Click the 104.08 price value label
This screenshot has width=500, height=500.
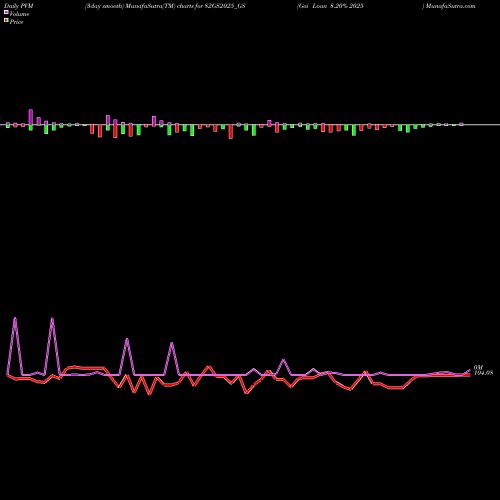click(483, 373)
